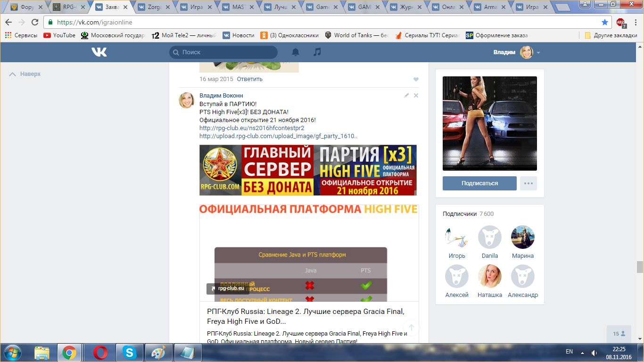Click Ответить under the 16 мар comment

pyautogui.click(x=250, y=79)
